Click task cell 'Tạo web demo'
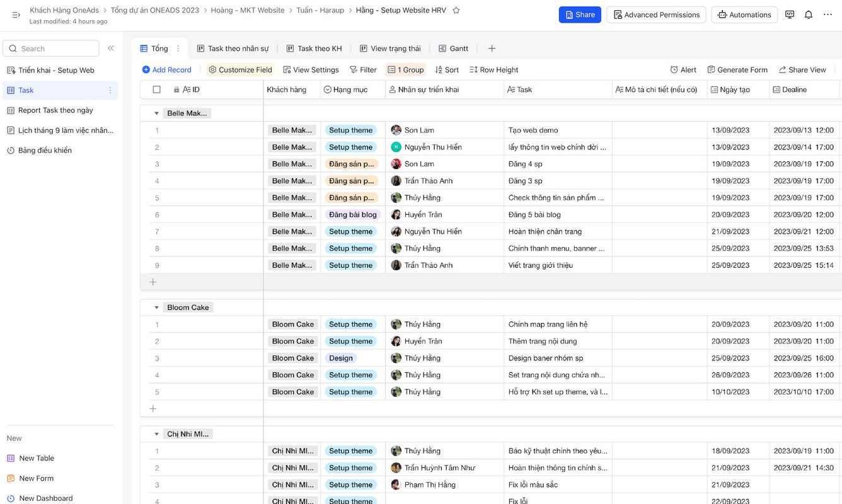Viewport: 842px width, 504px height. coord(558,130)
